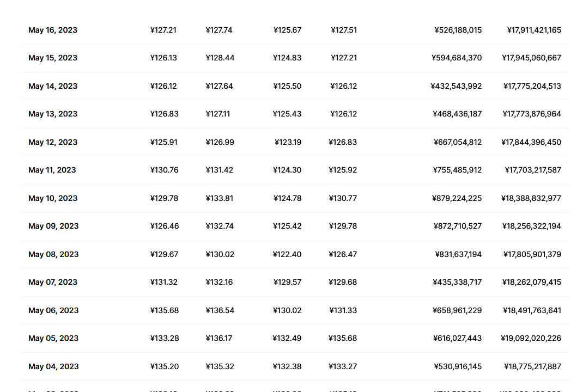Viewport: 583px width, 392px height.
Task: Click the ¥879,224,225 volume figure
Action: (x=457, y=198)
